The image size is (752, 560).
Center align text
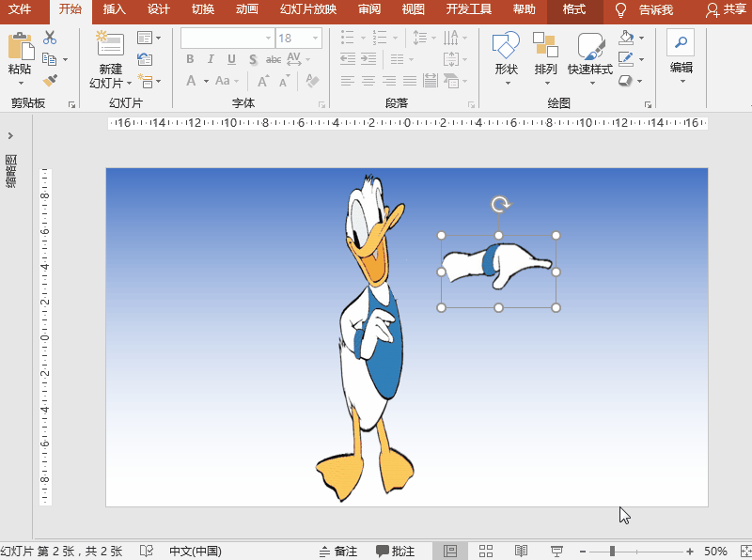pos(368,81)
